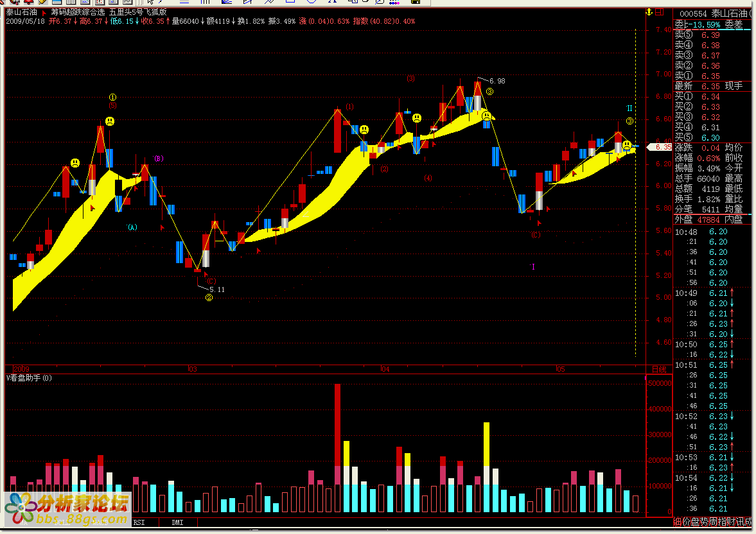Click the 外盘 47884 row
The image size is (756, 534).
[712, 220]
